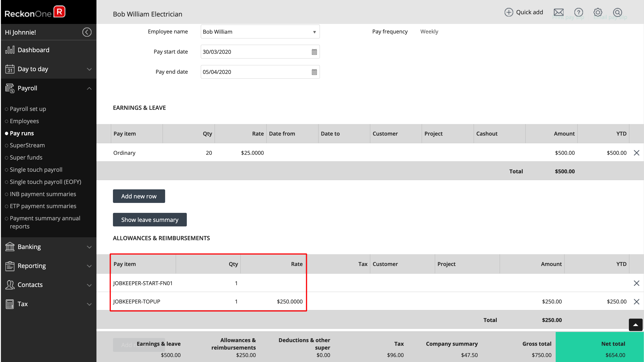
Task: Open Payment summary annual reports
Action: (x=45, y=222)
